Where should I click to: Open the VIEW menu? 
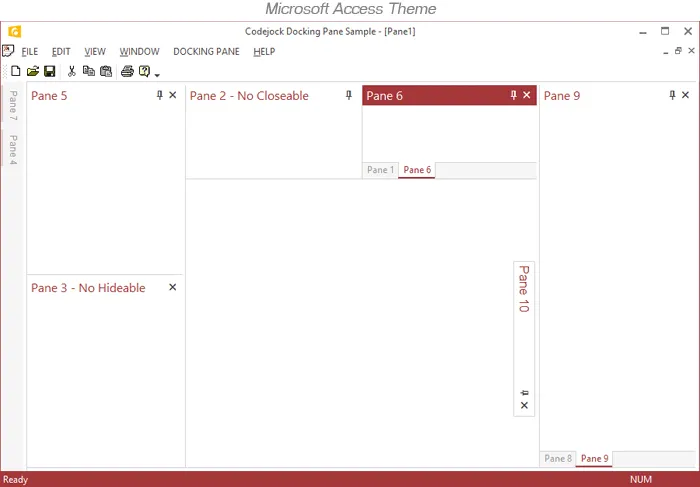pos(95,52)
